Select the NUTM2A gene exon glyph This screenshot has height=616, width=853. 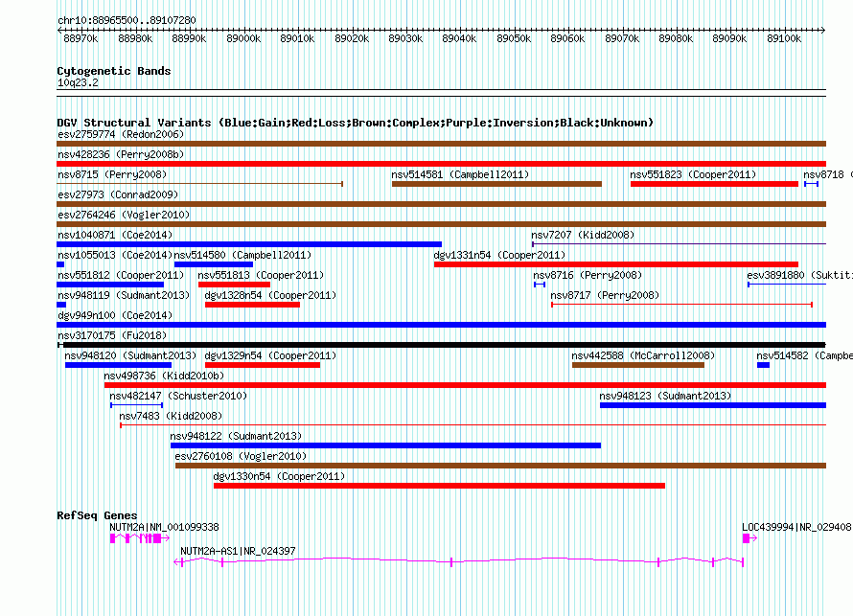click(140, 538)
